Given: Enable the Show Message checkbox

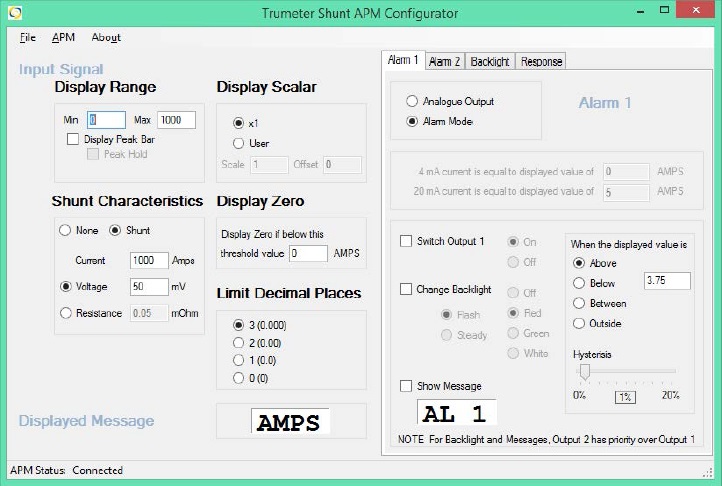Looking at the screenshot, I should [x=406, y=386].
